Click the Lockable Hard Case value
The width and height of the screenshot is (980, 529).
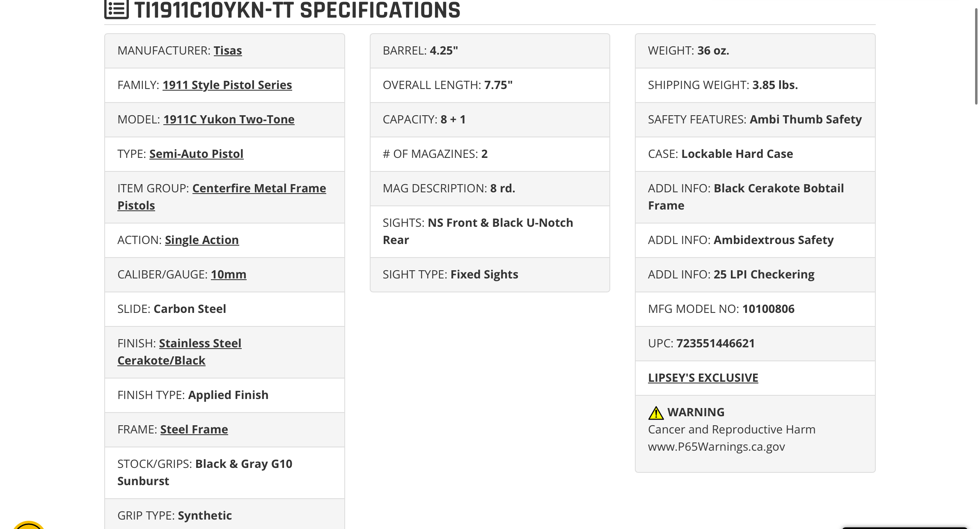click(x=737, y=154)
